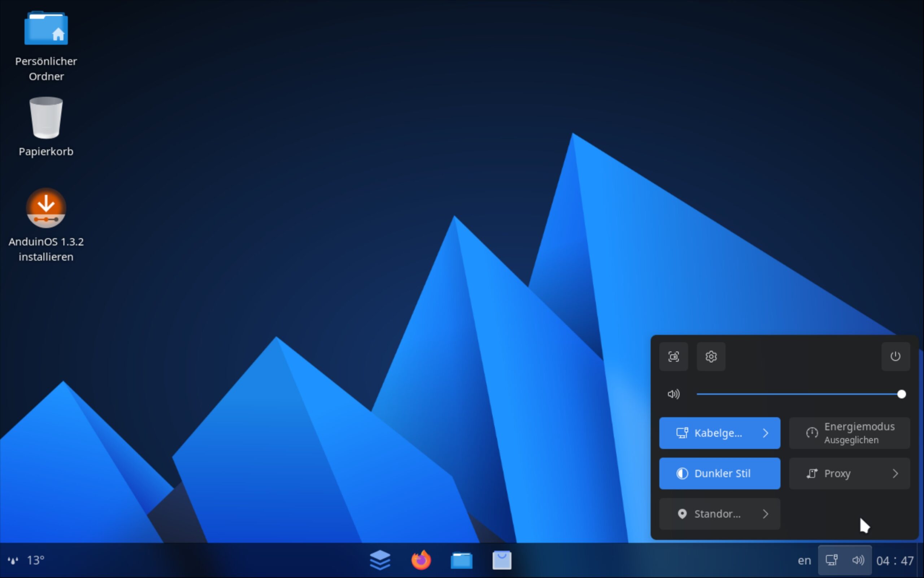Open the app launcher stacked-layers taskbar icon
The width and height of the screenshot is (924, 578).
[x=380, y=560]
